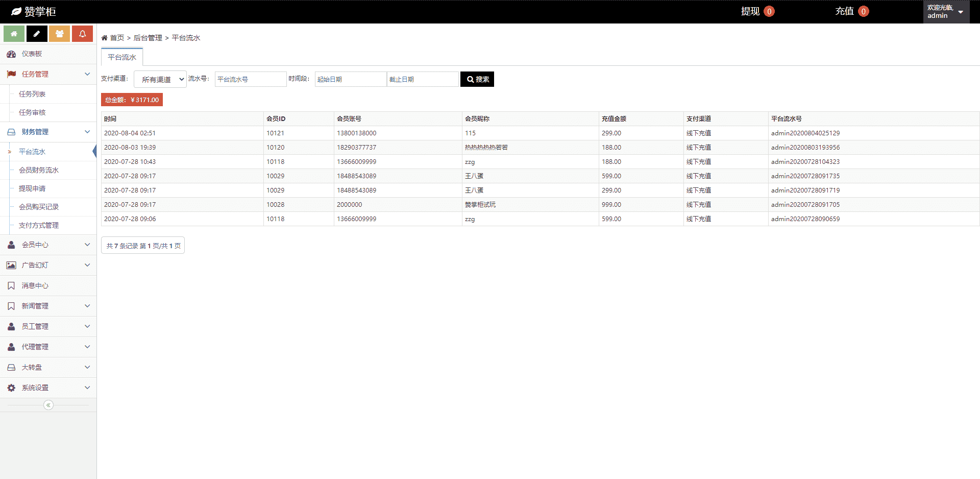The height and width of the screenshot is (479, 980).
Task: Expand the 会员中心 sidebar menu
Action: (x=48, y=245)
